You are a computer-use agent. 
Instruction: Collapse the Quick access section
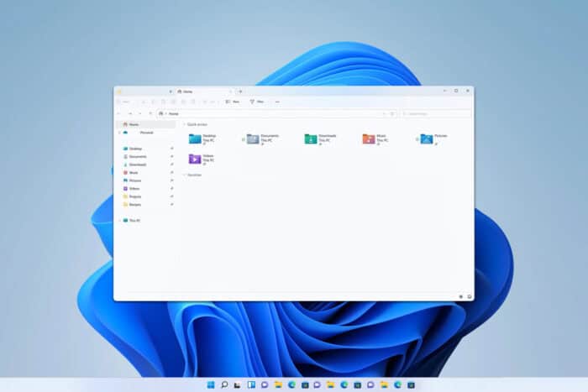point(184,124)
